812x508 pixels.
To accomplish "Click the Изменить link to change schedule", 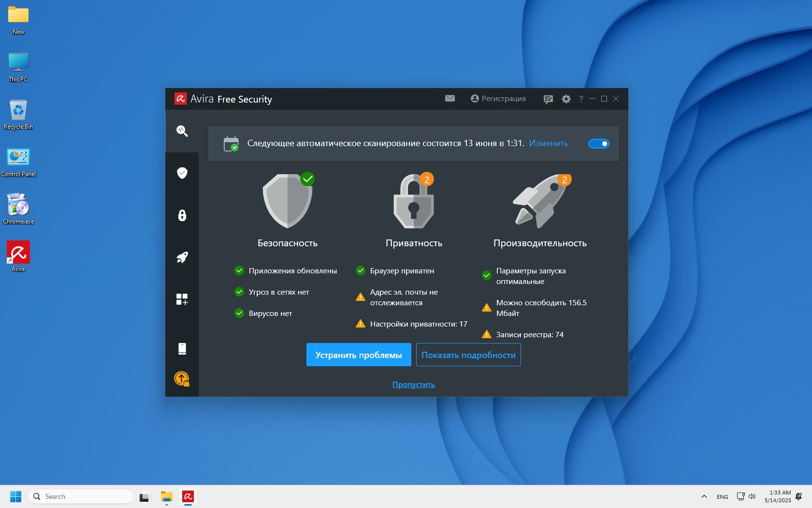I will coord(549,143).
